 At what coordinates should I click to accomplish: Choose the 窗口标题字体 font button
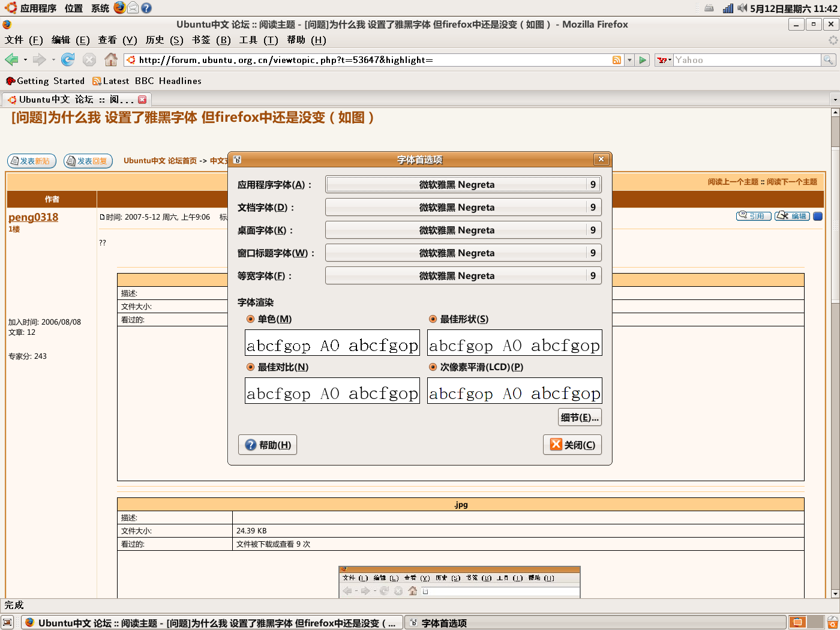pos(463,253)
